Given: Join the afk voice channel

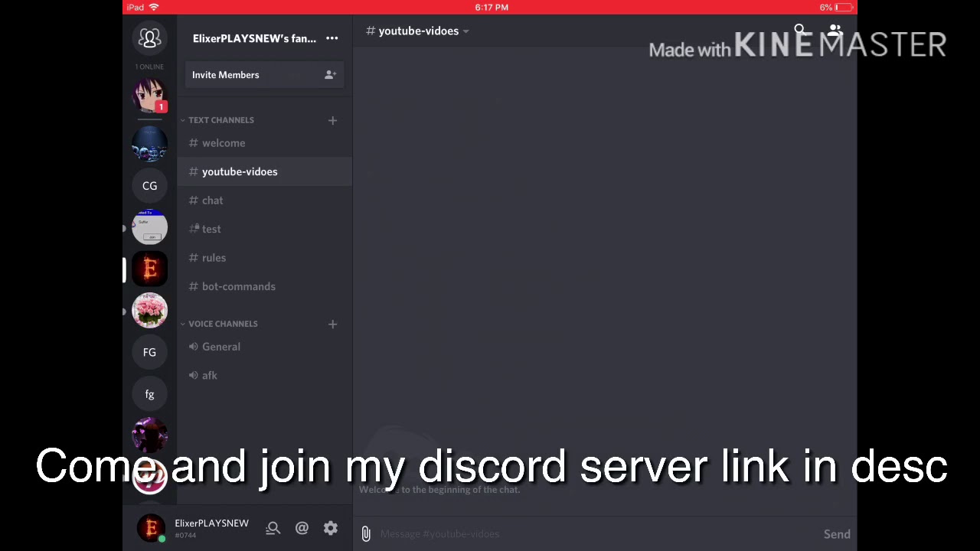Looking at the screenshot, I should click(265, 375).
